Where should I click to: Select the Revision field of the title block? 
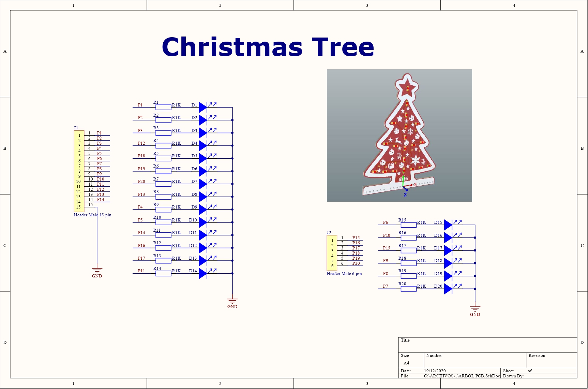(x=537, y=356)
